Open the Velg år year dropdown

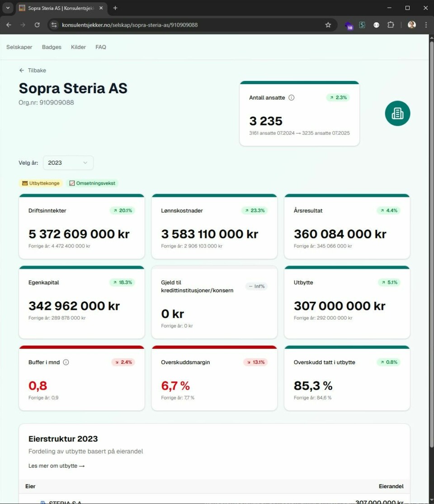[68, 162]
